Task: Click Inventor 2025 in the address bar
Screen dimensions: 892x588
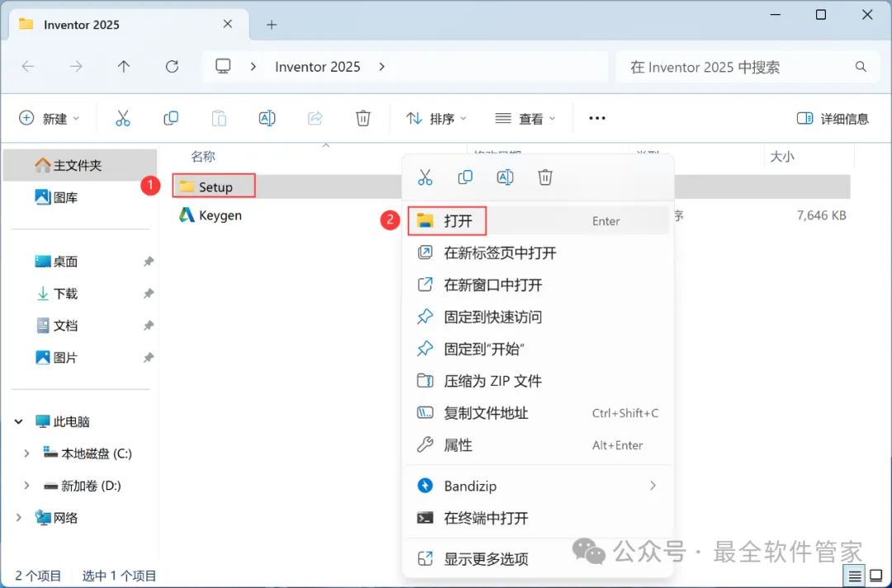Action: pos(317,67)
